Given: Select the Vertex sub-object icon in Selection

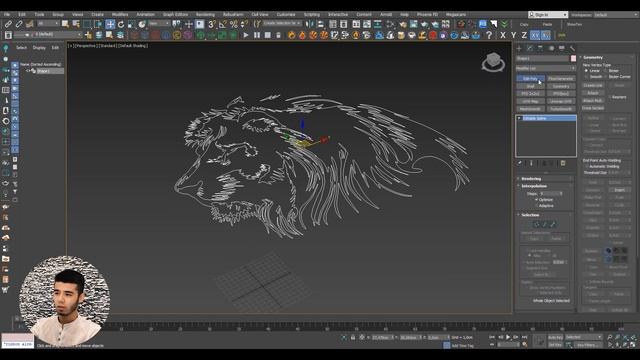Looking at the screenshot, I should pyautogui.click(x=537, y=224).
